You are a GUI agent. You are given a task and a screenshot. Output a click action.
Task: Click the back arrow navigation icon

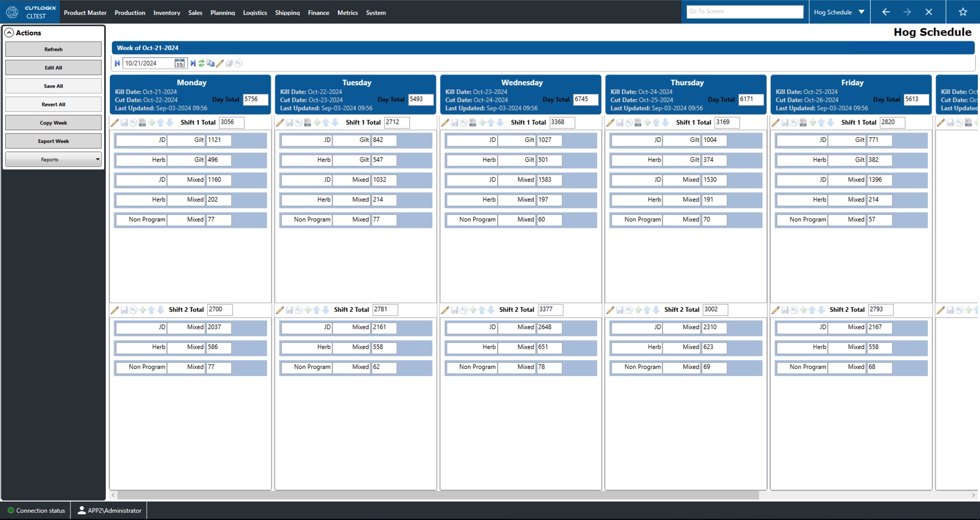[886, 12]
